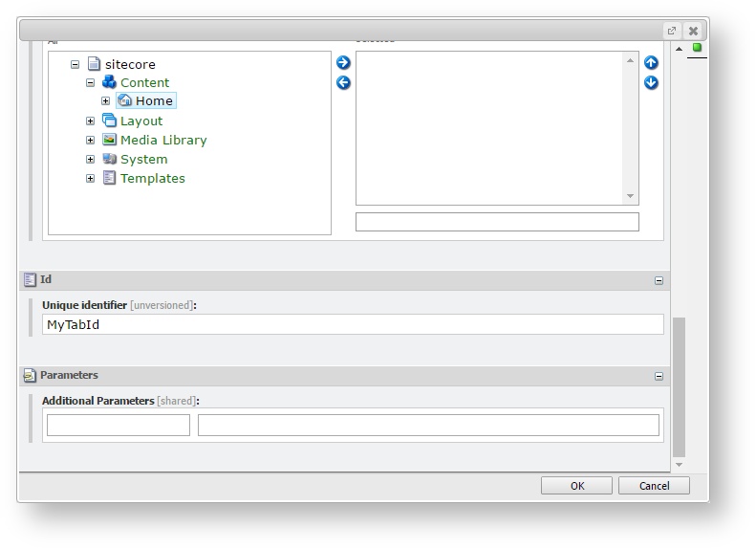756x549 pixels.
Task: Select the sitecore root item
Action: (130, 64)
